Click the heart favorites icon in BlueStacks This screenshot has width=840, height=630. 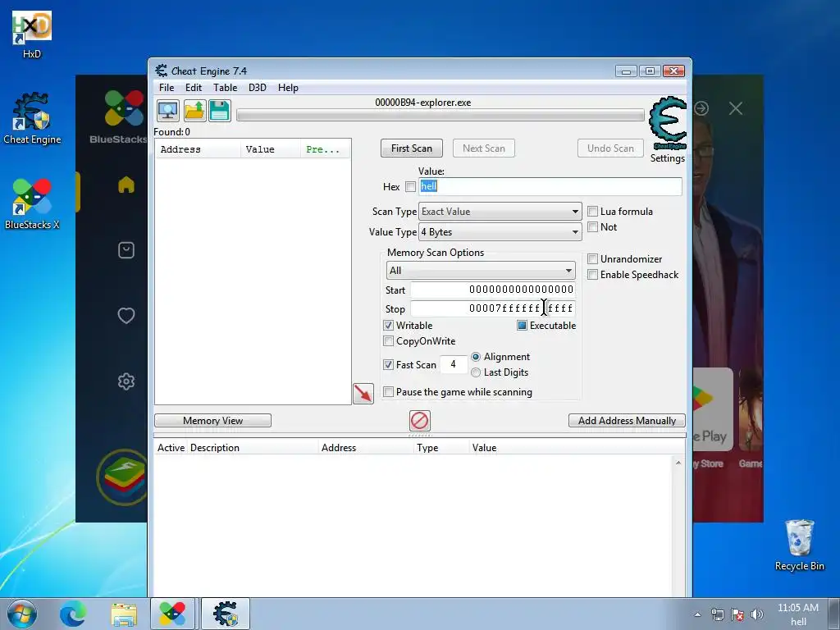click(x=126, y=316)
